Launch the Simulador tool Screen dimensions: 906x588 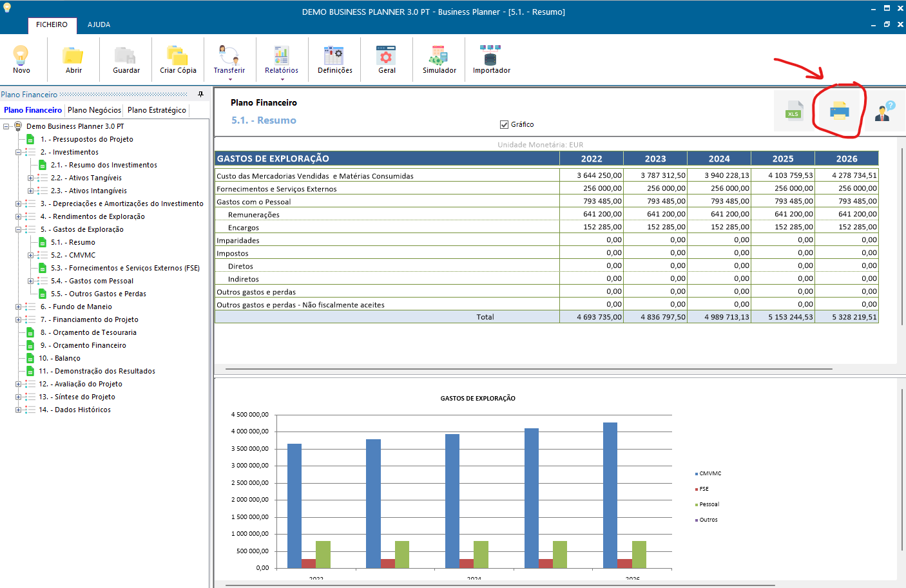coord(439,56)
